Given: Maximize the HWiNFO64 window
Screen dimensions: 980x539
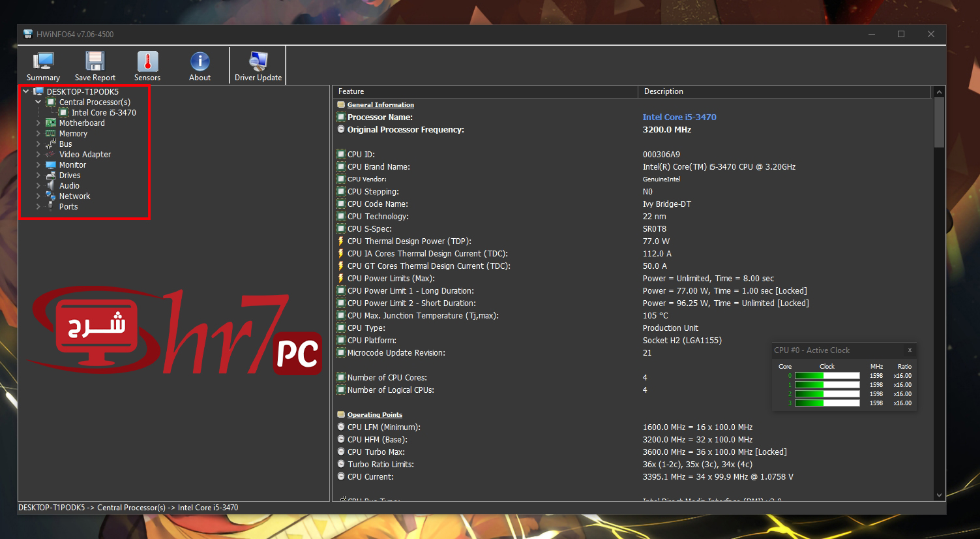Looking at the screenshot, I should tap(901, 34).
